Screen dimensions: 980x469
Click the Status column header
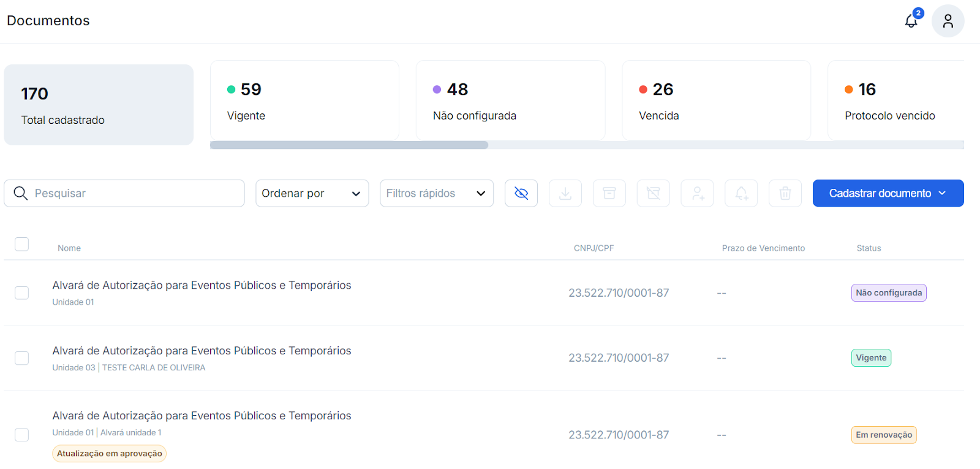pyautogui.click(x=869, y=248)
